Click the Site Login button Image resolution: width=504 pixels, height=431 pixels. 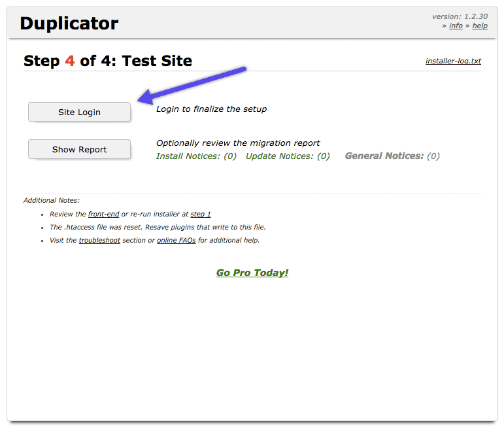click(79, 112)
